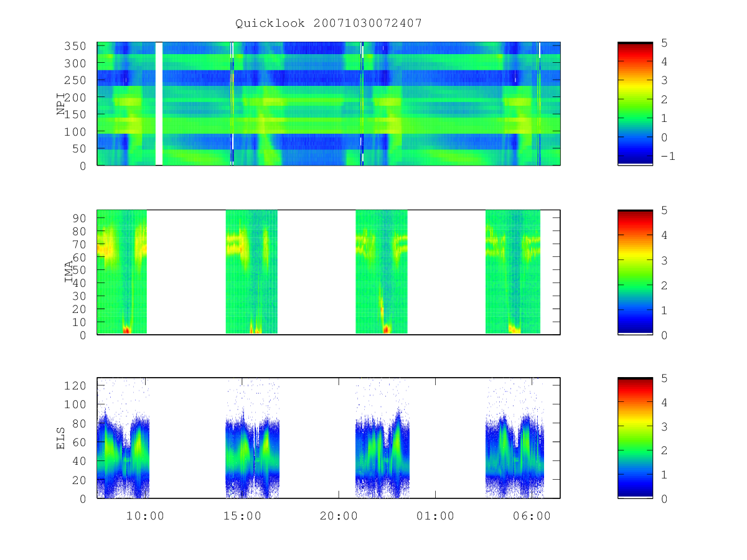The width and height of the screenshot is (747, 560).
Task: Click the 20:00 time tick label
Action: (x=339, y=516)
